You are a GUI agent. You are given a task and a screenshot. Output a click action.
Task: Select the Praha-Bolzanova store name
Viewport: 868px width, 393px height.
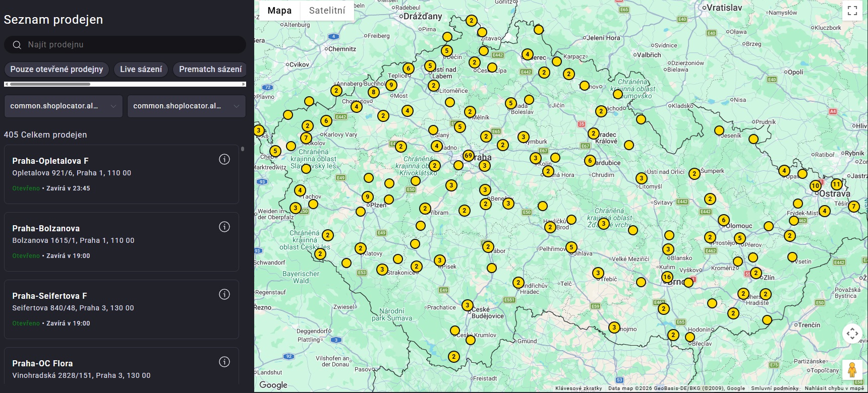(46, 228)
